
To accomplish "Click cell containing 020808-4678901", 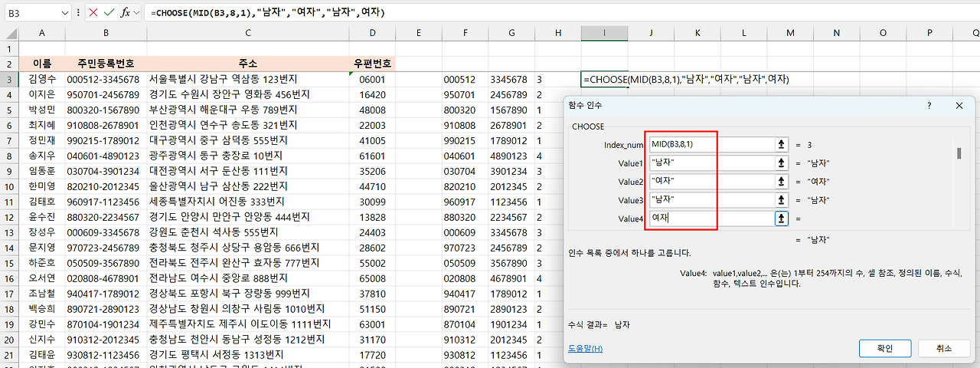I will tap(105, 279).
